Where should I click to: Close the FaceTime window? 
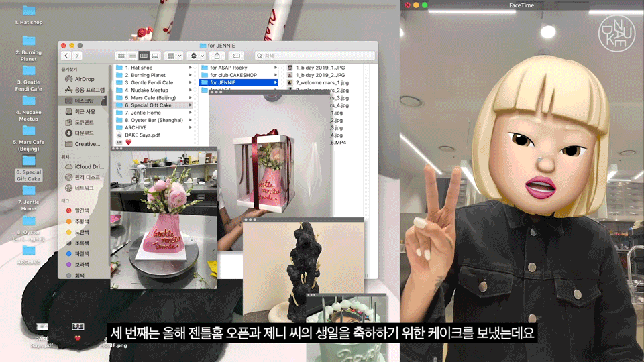click(x=407, y=5)
